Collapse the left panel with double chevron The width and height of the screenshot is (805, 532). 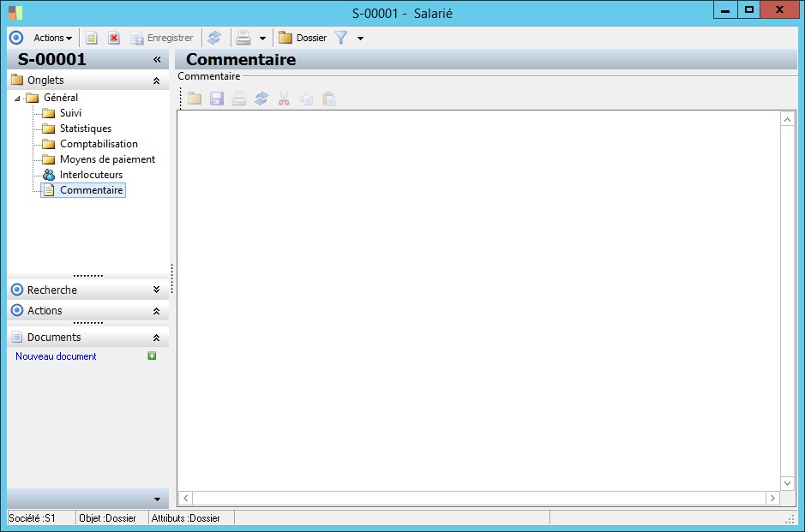coord(157,60)
